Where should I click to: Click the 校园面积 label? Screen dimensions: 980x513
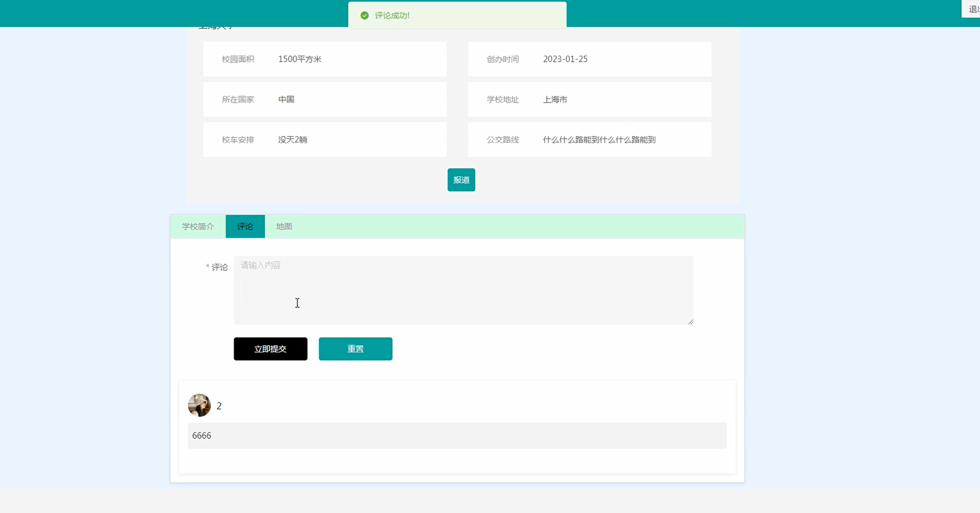tap(238, 59)
